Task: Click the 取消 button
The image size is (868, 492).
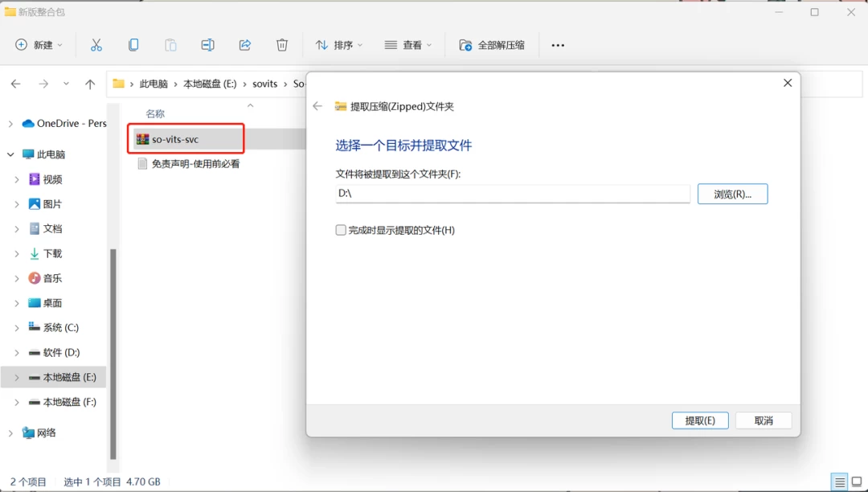Action: click(764, 420)
